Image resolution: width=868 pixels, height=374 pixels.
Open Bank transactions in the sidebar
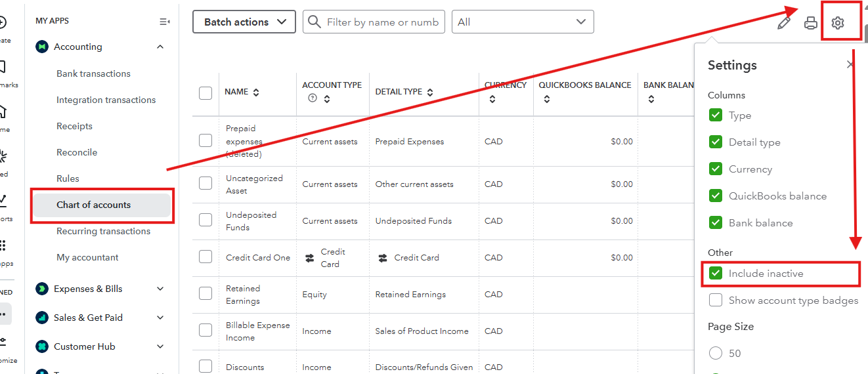93,73
